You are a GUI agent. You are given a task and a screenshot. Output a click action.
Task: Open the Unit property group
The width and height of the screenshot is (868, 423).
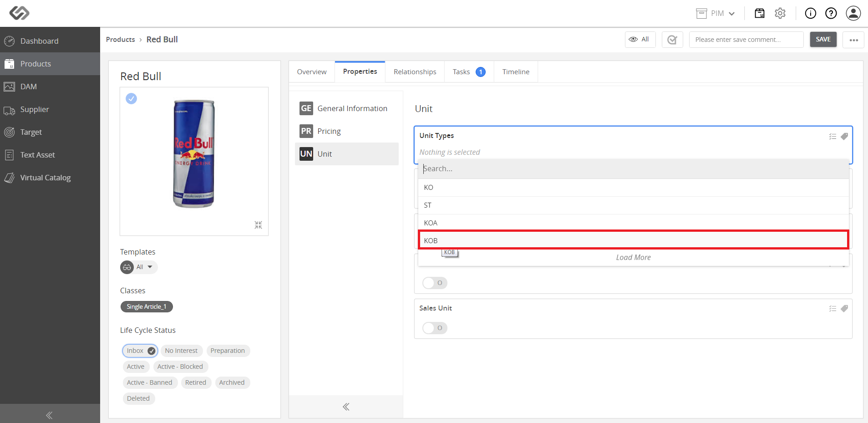[347, 154]
